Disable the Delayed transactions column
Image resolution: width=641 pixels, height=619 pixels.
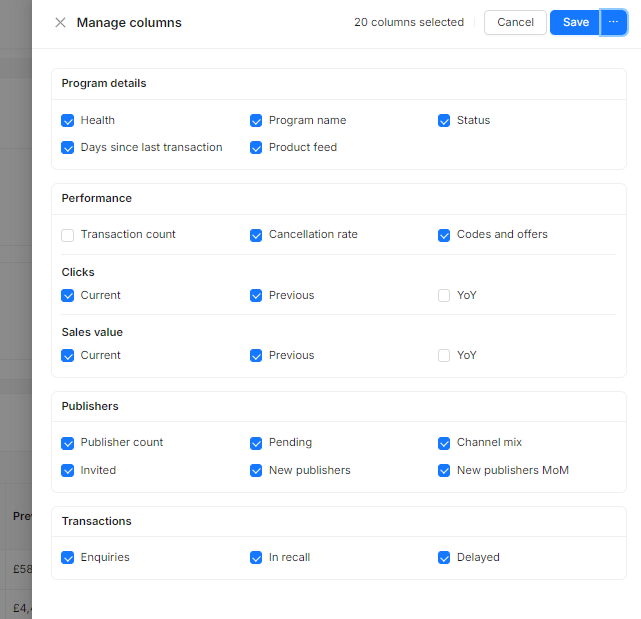[x=444, y=558]
